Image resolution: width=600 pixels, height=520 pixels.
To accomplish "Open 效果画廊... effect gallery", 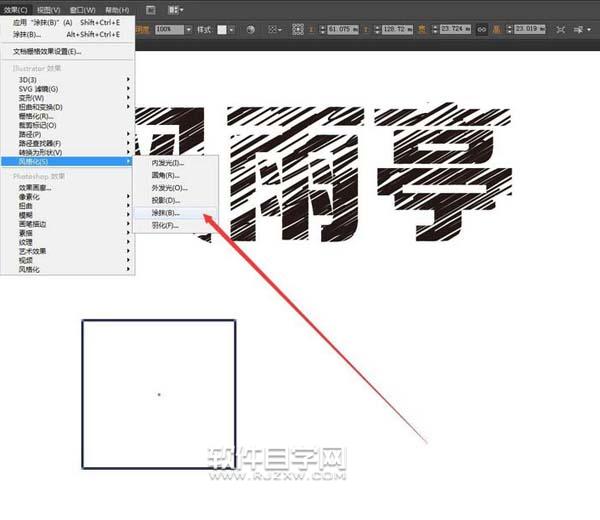I will pos(67,187).
